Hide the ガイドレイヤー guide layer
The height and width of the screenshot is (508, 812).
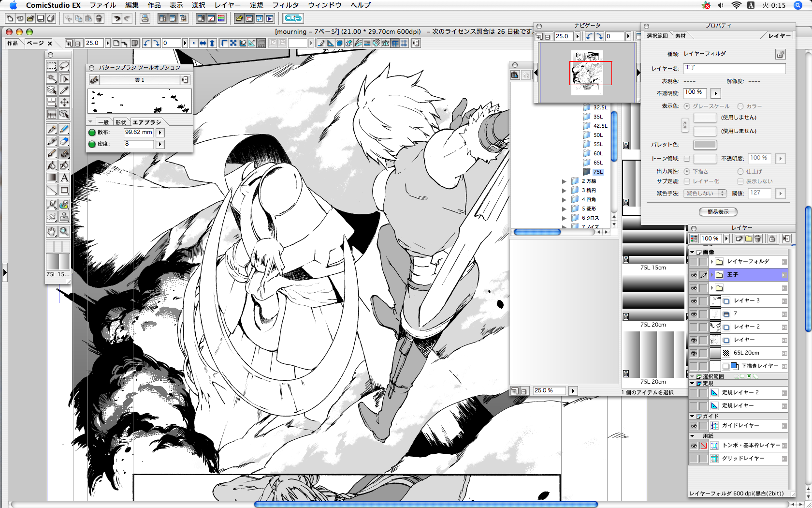click(694, 426)
